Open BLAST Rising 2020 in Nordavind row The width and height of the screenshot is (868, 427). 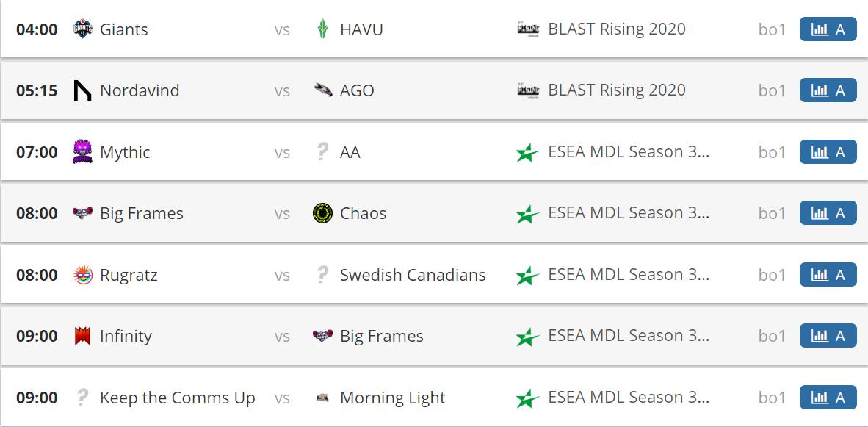point(616,90)
